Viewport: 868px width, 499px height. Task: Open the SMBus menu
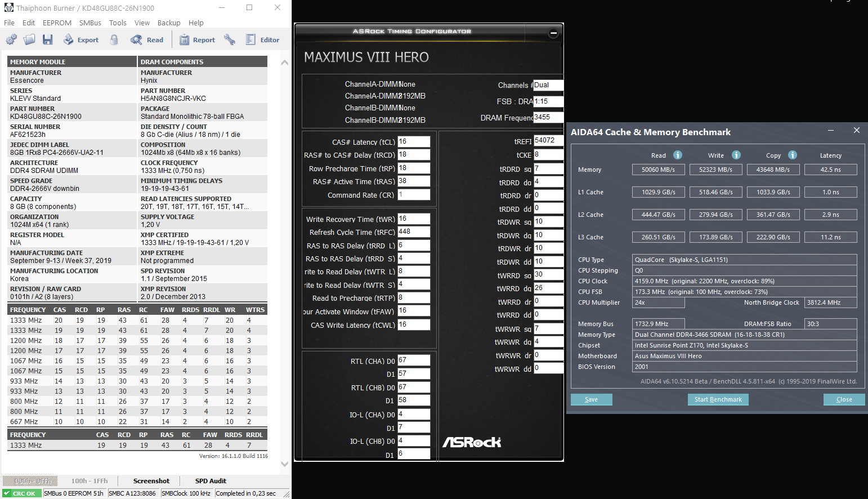click(x=90, y=23)
